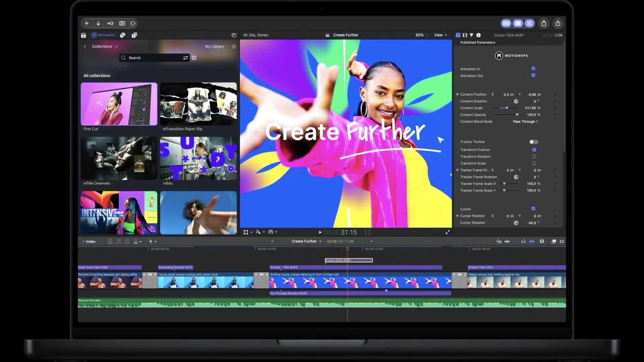Screen dimensions: 644x362
Task: Select the Kinetic Title 2335 timeline clip
Action: [517, 267]
